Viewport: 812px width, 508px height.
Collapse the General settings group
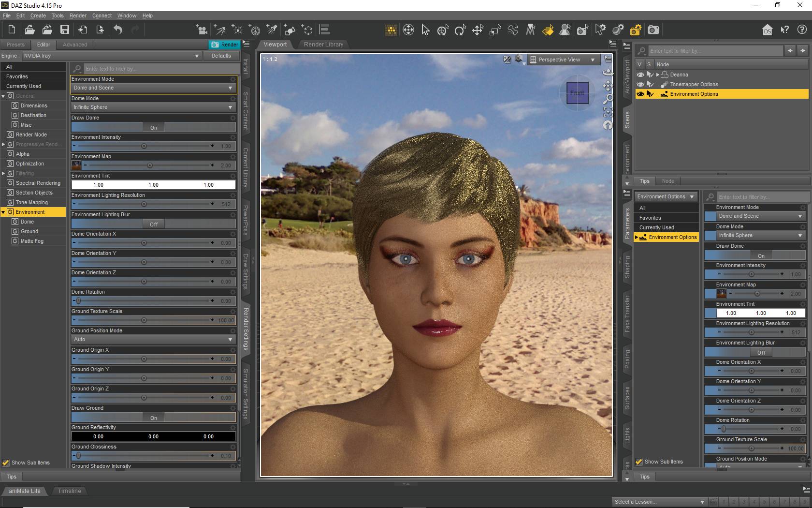[x=3, y=96]
